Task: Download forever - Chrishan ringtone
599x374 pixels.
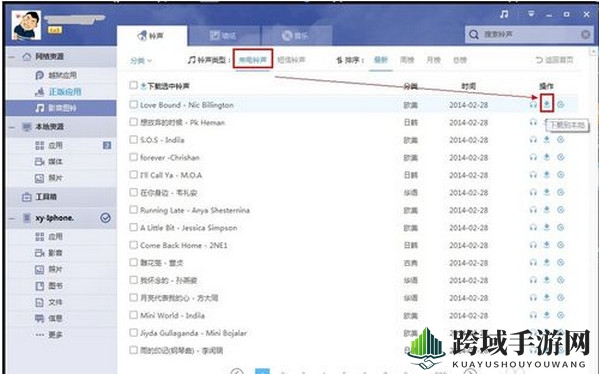Action: (x=547, y=157)
